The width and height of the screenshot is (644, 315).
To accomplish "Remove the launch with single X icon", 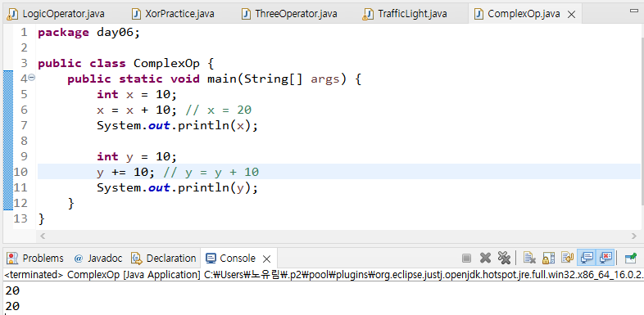I will tap(486, 258).
